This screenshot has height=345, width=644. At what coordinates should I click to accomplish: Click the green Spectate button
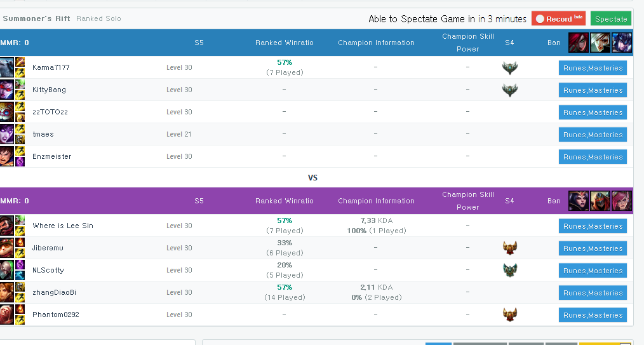tap(611, 18)
